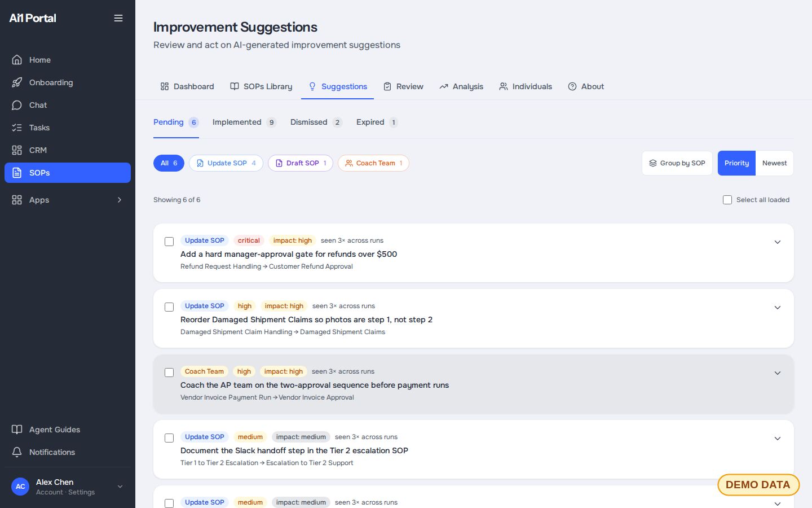Click the Suggestions lightbulb icon

pos(312,86)
